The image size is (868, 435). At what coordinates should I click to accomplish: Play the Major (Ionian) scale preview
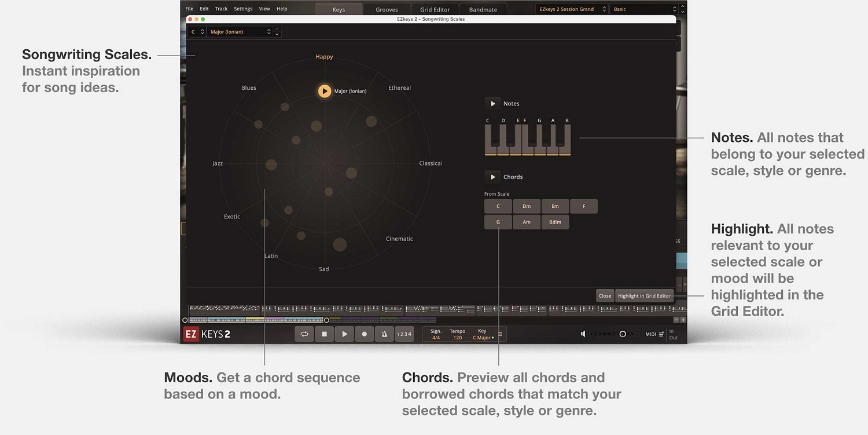325,91
